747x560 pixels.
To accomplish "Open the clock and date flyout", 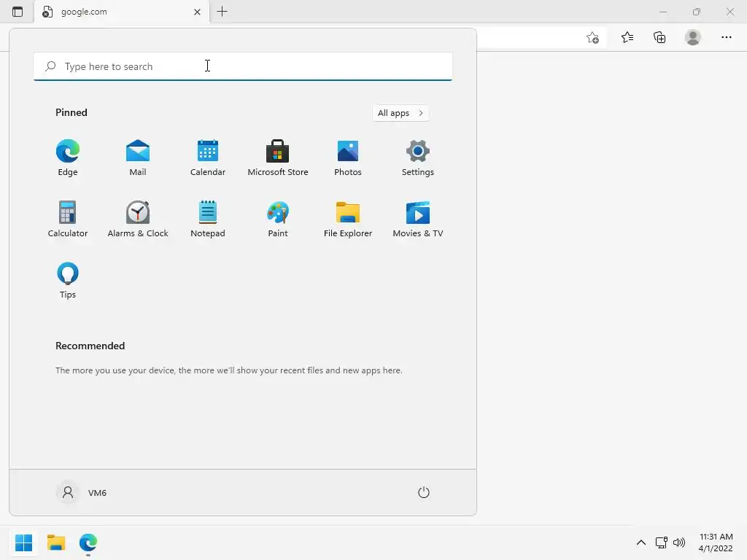I will 716,542.
